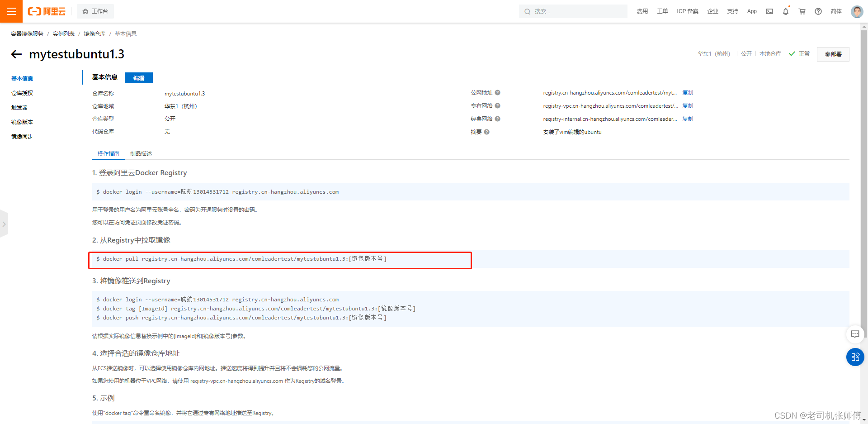Viewport: 868px width, 424px height.
Task: Go to 镜像仓库 breadcrumb
Action: tap(94, 34)
